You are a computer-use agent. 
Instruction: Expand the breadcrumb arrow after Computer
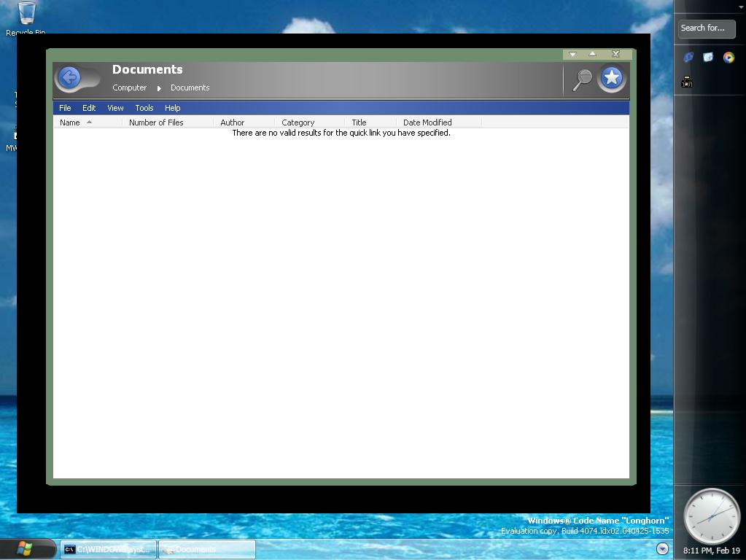pyautogui.click(x=159, y=88)
